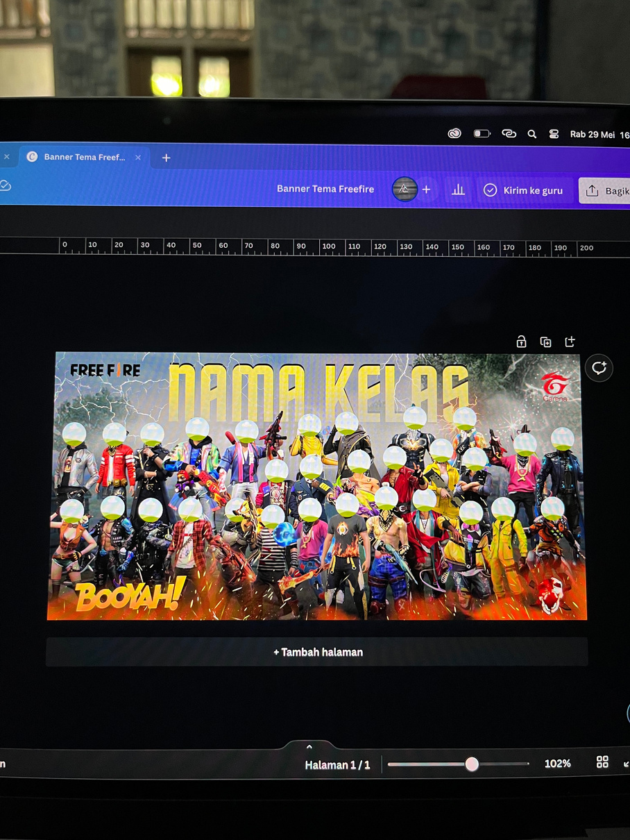Viewport: 630px width, 840px height.
Task: Open Creative Cloud menu bar icon
Action: [454, 133]
